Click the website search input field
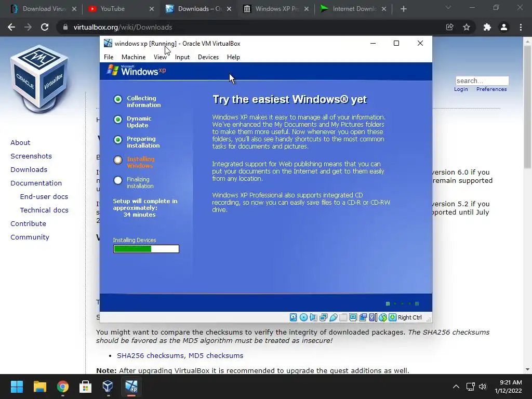Viewport: 532px width, 399px height. point(482,81)
